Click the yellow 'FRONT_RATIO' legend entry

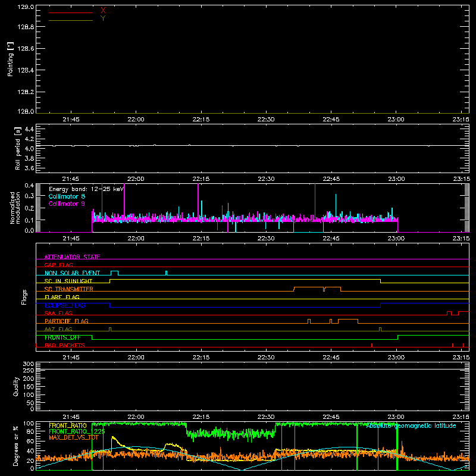coord(68,425)
